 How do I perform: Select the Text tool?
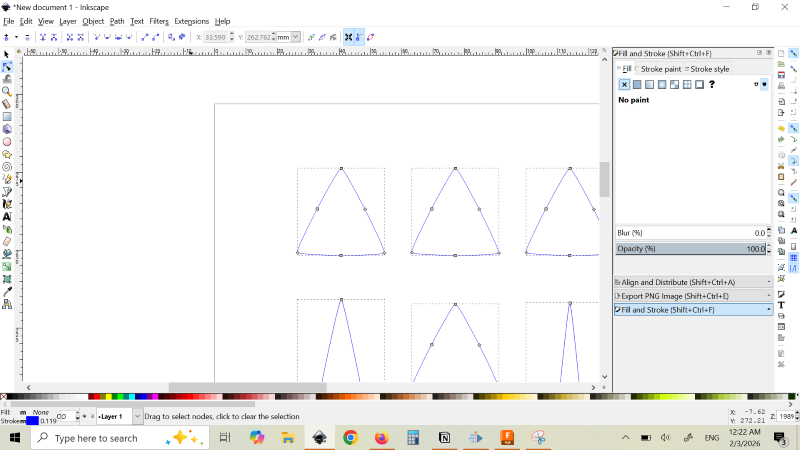click(x=7, y=217)
